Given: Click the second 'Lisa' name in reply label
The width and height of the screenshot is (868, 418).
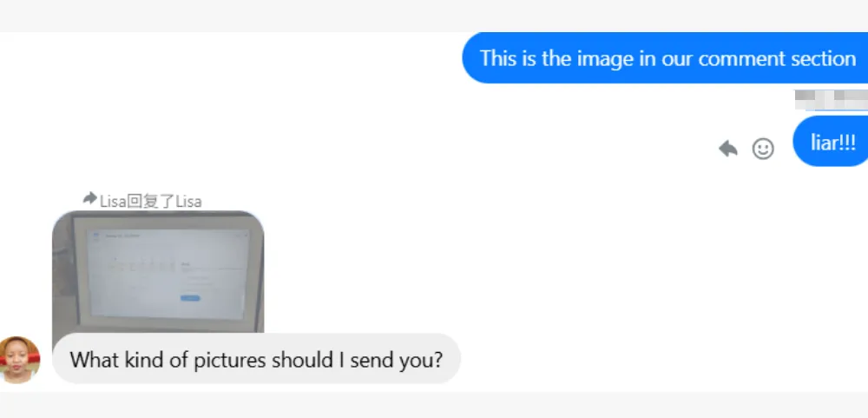Looking at the screenshot, I should tap(188, 201).
